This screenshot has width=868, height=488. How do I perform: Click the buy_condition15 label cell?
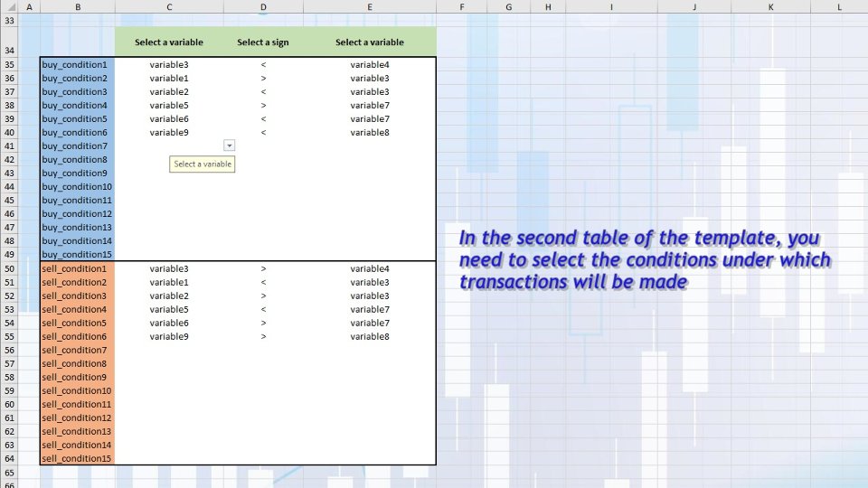78,255
